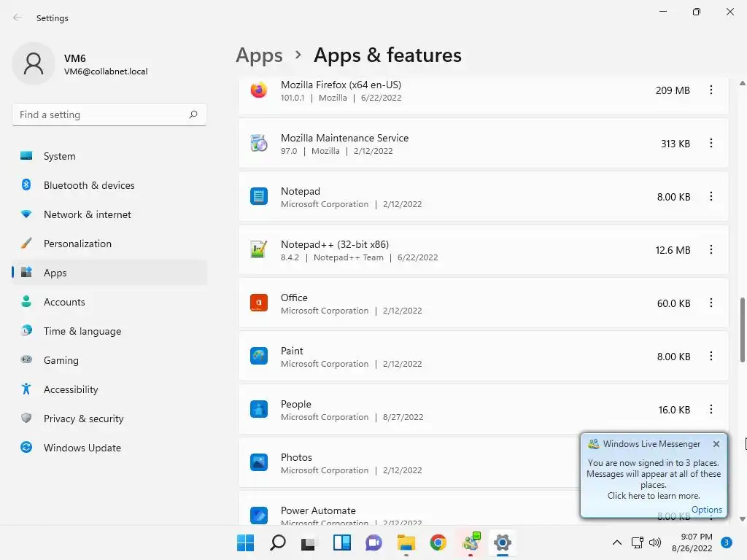747x560 pixels.
Task: Click the magnifier icon in search box
Action: (193, 114)
